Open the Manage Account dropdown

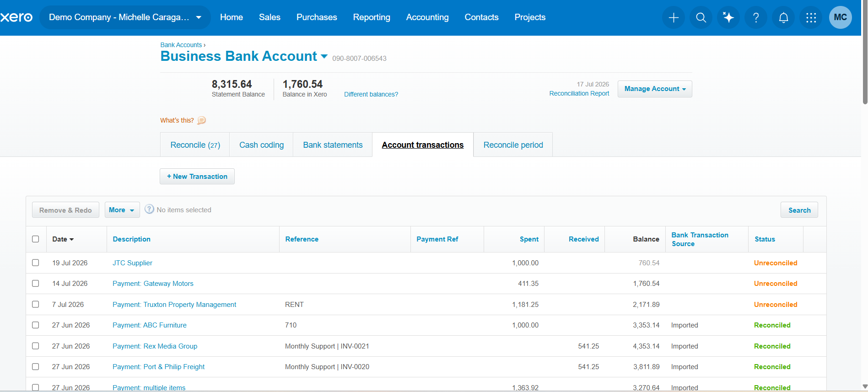[655, 89]
